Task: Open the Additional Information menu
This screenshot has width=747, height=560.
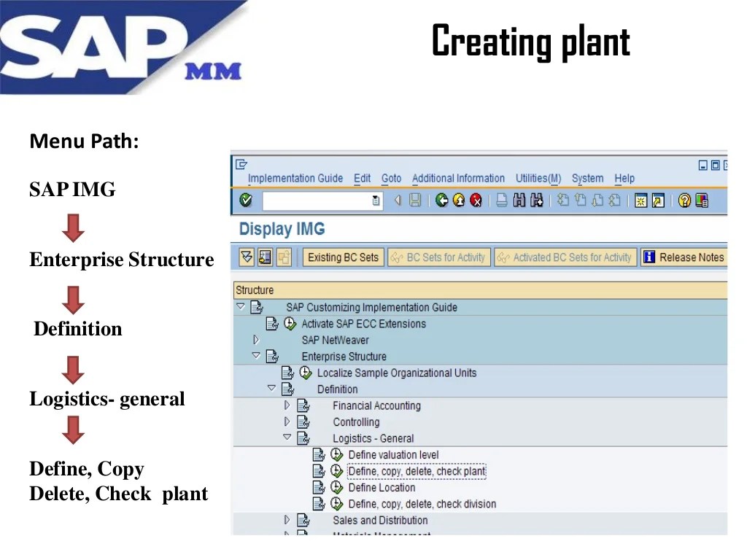Action: (x=458, y=178)
